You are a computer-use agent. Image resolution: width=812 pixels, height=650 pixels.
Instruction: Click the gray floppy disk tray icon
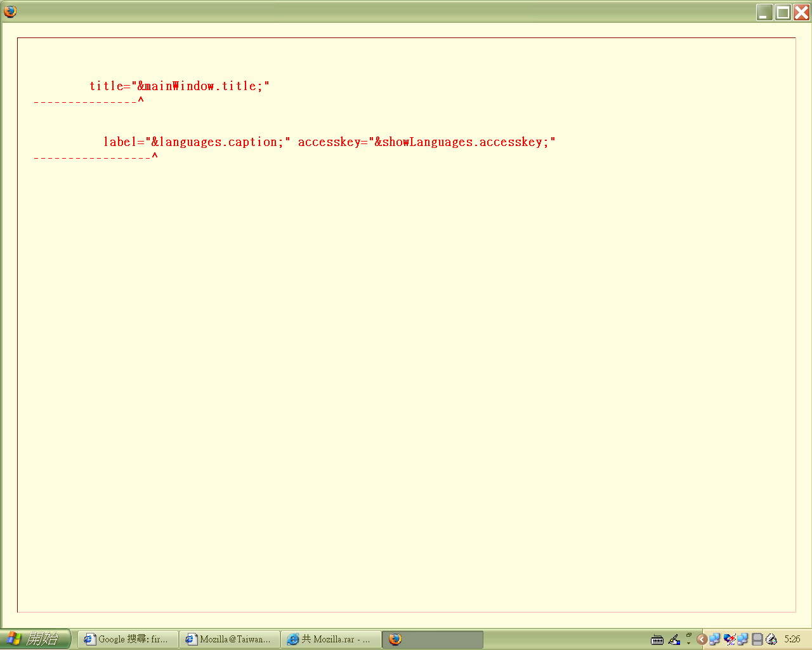pyautogui.click(x=757, y=639)
